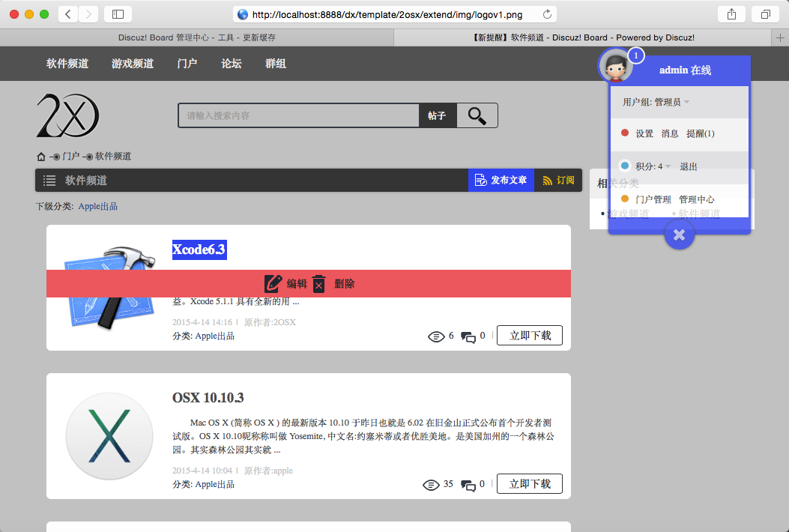
Task: Go forward with Safari's forward arrow
Action: (88, 14)
